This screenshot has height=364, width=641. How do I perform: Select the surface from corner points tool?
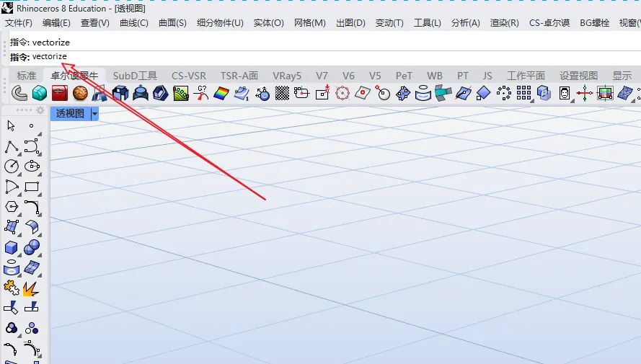(12, 227)
